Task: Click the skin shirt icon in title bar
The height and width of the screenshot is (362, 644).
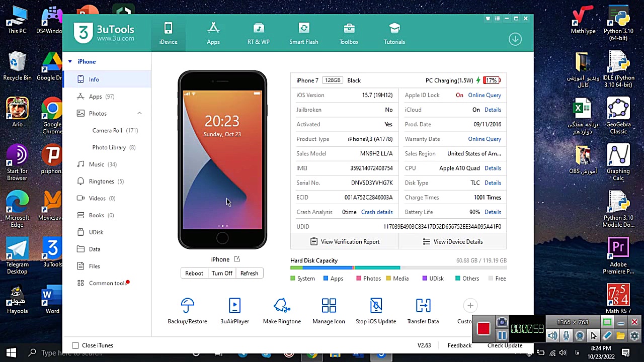Action: [488, 19]
